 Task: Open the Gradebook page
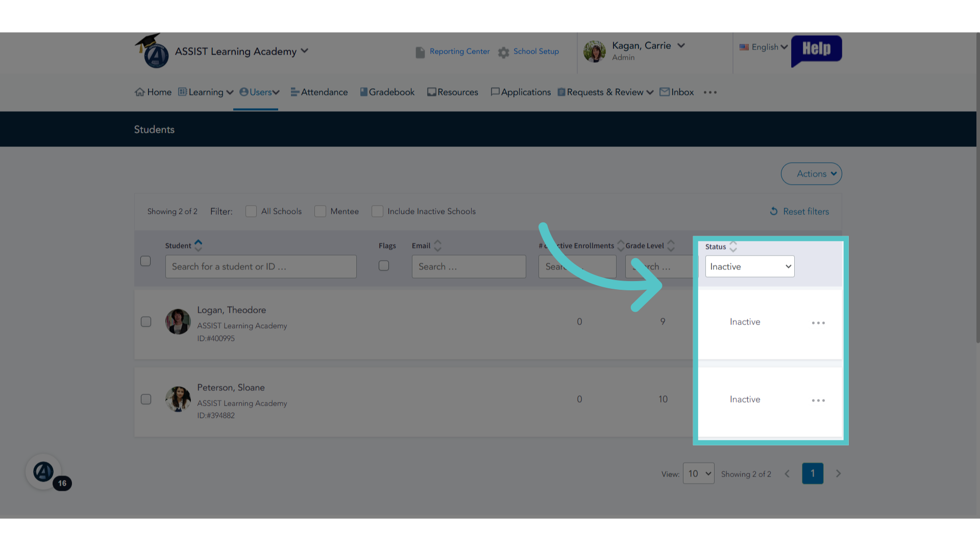tap(387, 92)
